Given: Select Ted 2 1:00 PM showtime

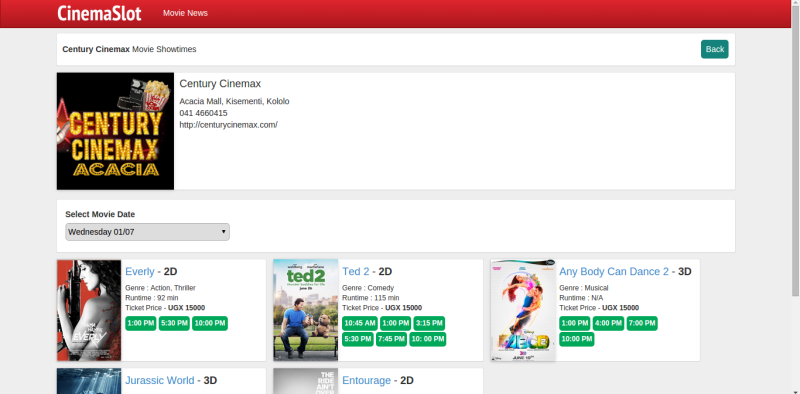Looking at the screenshot, I should (395, 324).
